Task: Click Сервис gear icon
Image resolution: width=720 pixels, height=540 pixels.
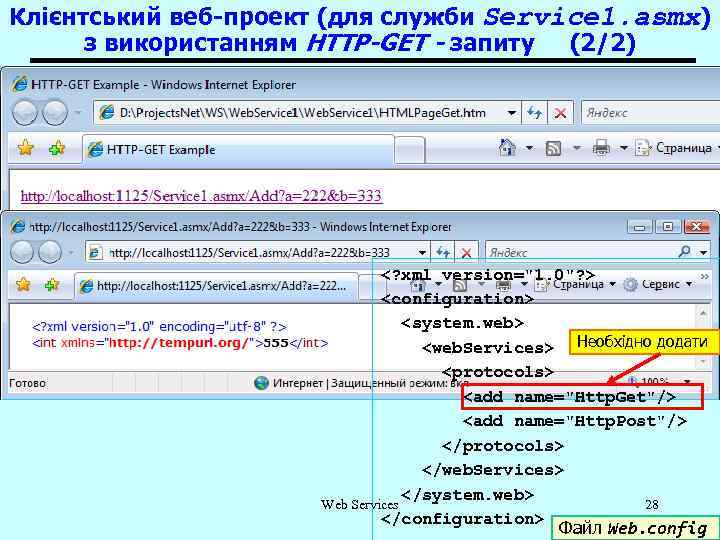Action: click(x=630, y=285)
